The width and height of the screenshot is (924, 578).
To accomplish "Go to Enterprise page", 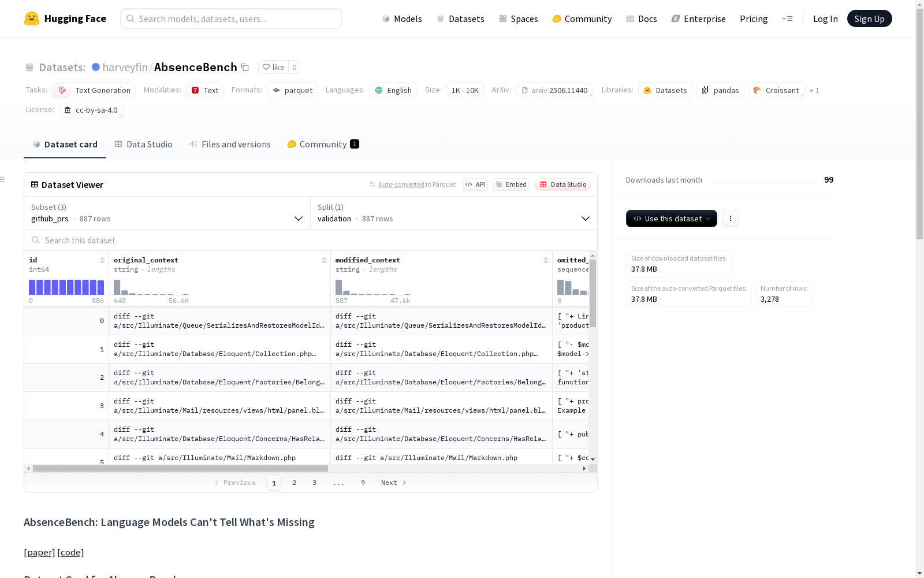I will click(698, 18).
